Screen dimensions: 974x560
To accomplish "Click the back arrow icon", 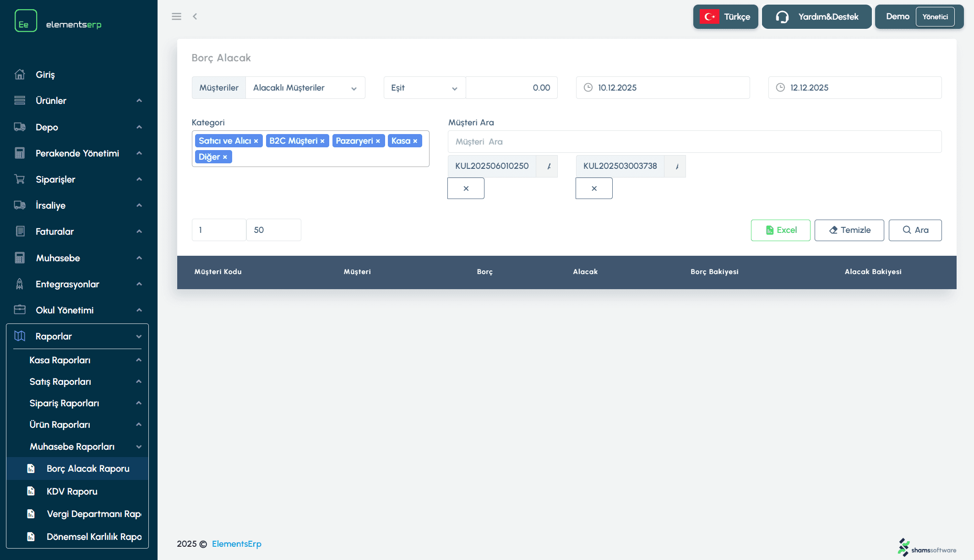I will [x=195, y=16].
